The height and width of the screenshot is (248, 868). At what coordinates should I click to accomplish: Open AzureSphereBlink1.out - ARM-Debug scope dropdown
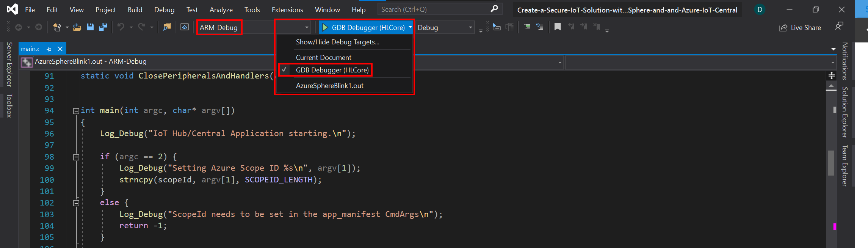pyautogui.click(x=292, y=62)
